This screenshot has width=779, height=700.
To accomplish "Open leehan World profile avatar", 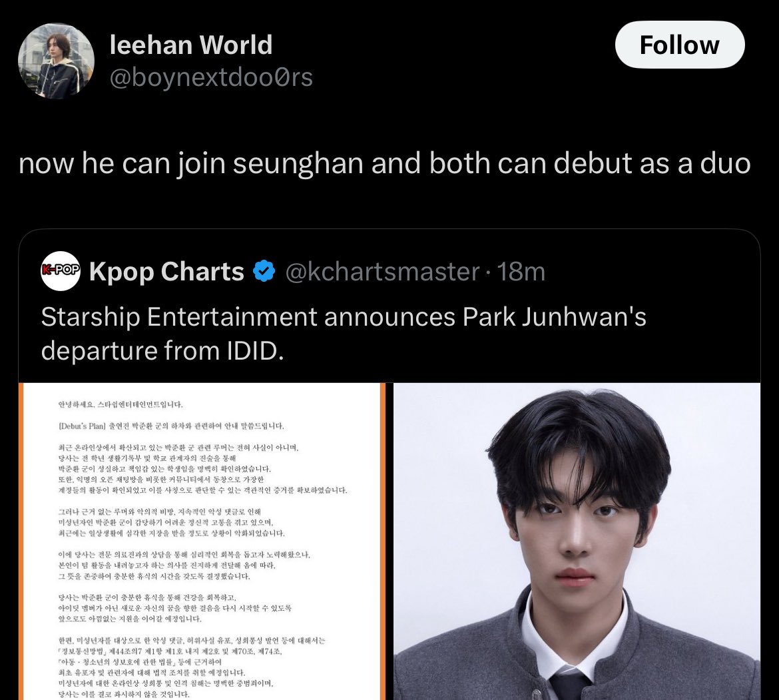I will point(56,61).
